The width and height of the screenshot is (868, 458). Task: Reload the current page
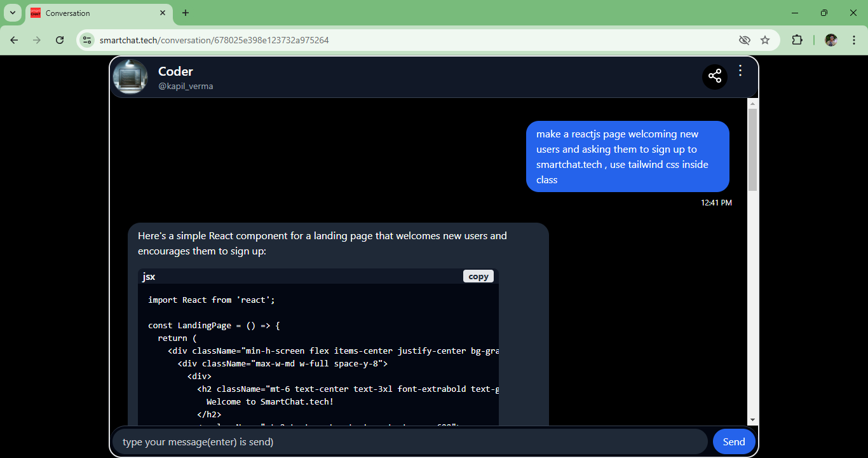[60, 40]
